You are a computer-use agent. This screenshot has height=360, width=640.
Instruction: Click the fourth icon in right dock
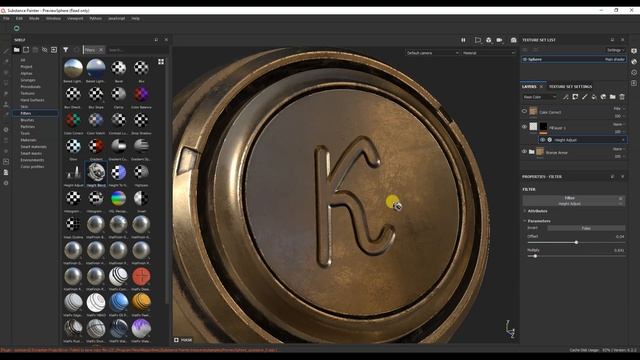click(x=634, y=83)
